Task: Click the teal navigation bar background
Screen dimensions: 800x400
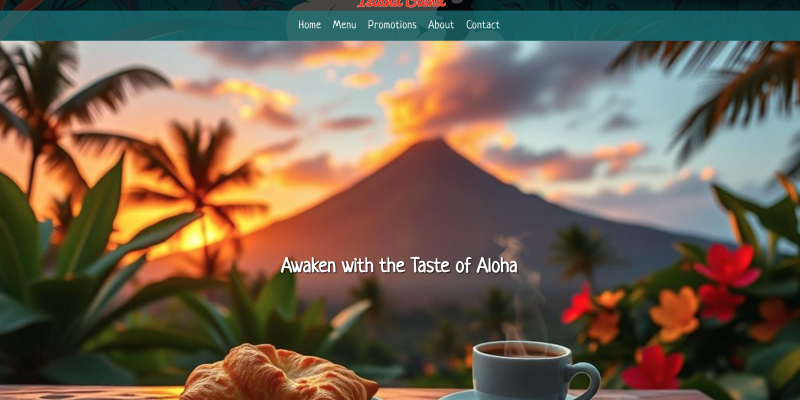Action: click(x=153, y=26)
